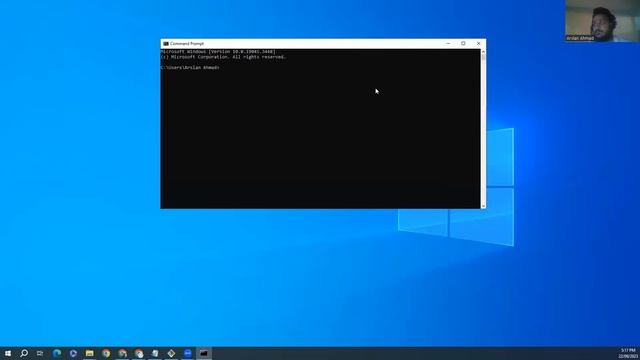Click the Command Prompt scrollbar up arrow
Viewport: 640px width, 360px height.
point(483,51)
